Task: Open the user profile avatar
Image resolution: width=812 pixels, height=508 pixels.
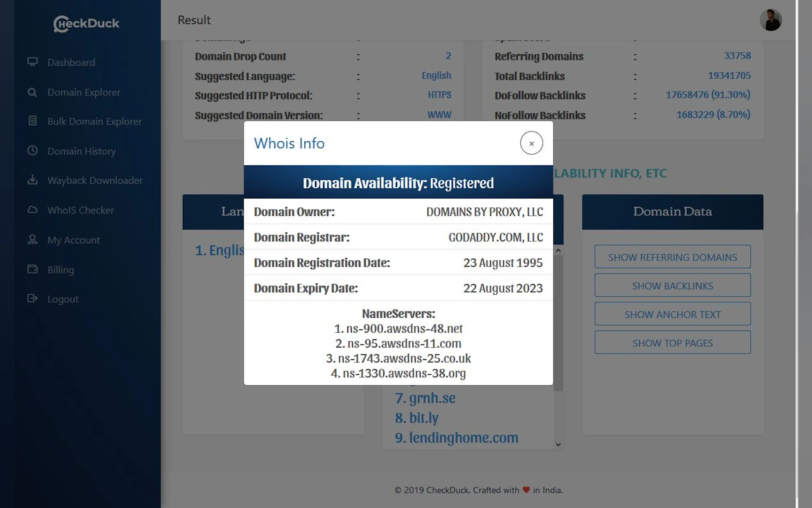Action: coord(771,20)
